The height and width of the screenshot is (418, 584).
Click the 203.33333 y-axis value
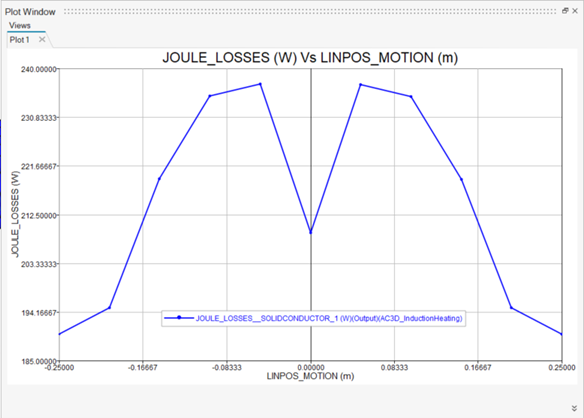(x=39, y=264)
